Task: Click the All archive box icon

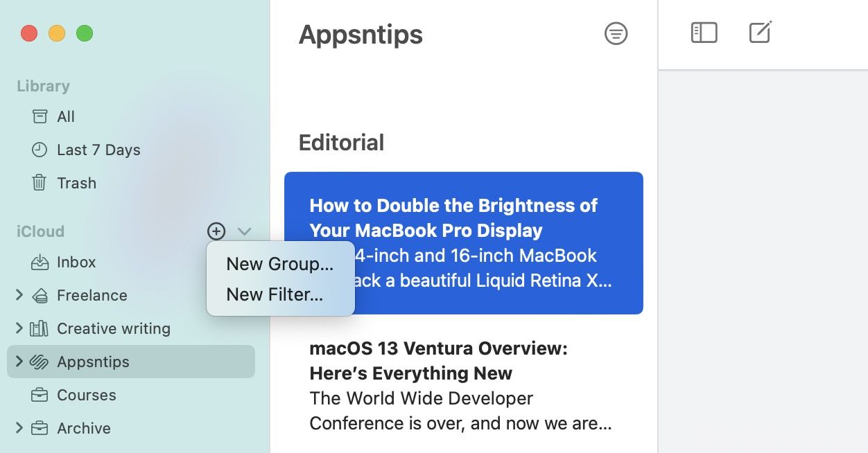Action: (x=40, y=116)
